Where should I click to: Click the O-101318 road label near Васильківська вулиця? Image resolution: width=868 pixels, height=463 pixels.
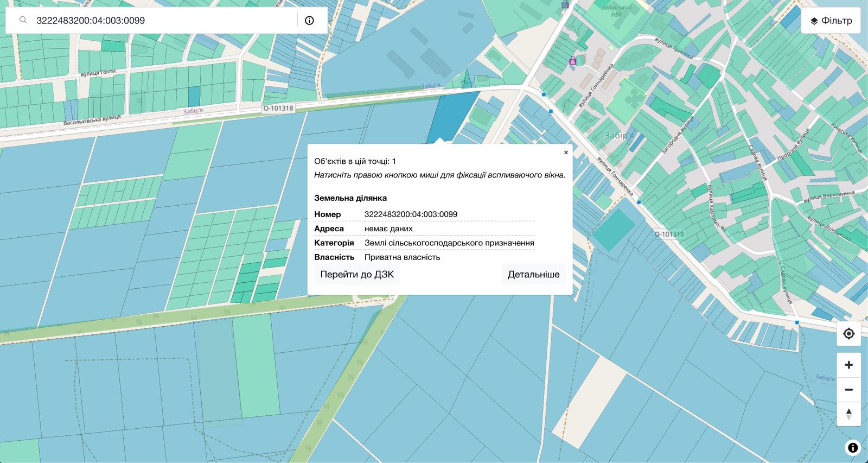click(278, 109)
